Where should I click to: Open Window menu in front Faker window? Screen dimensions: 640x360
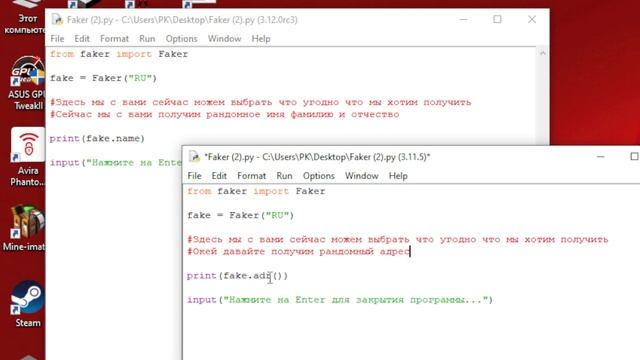click(361, 176)
